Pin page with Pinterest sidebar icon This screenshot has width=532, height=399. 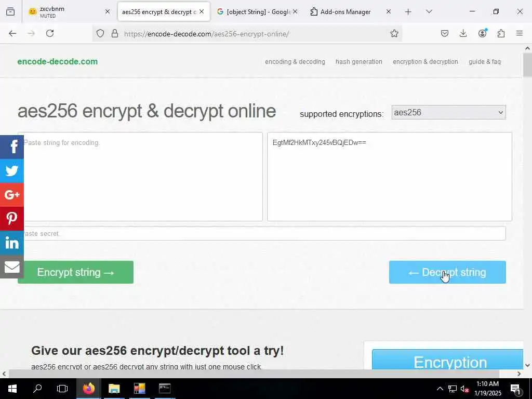[12, 219]
